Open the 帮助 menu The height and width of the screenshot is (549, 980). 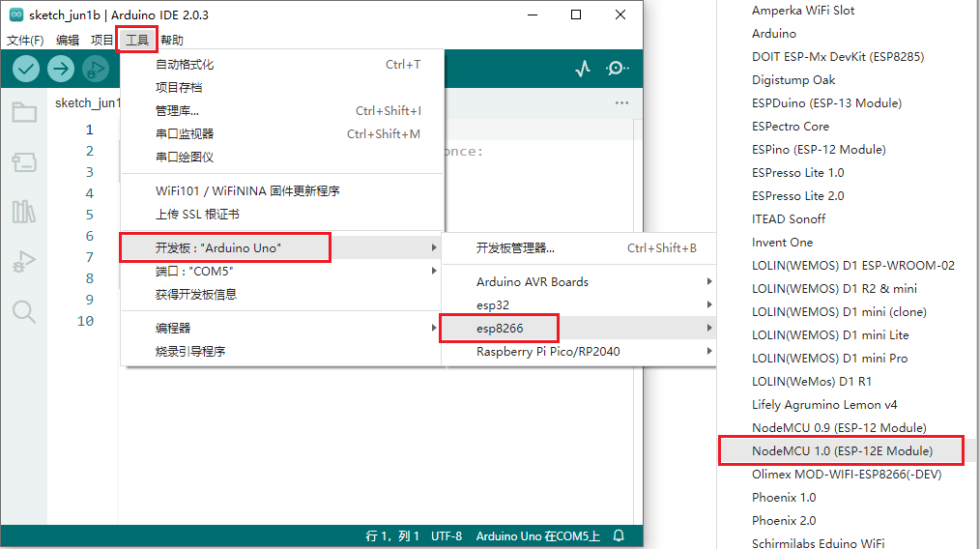172,40
